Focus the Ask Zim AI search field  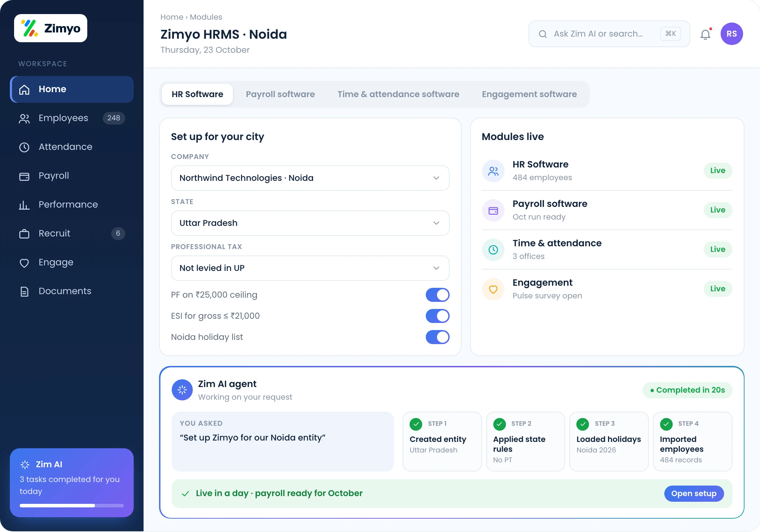[609, 34]
